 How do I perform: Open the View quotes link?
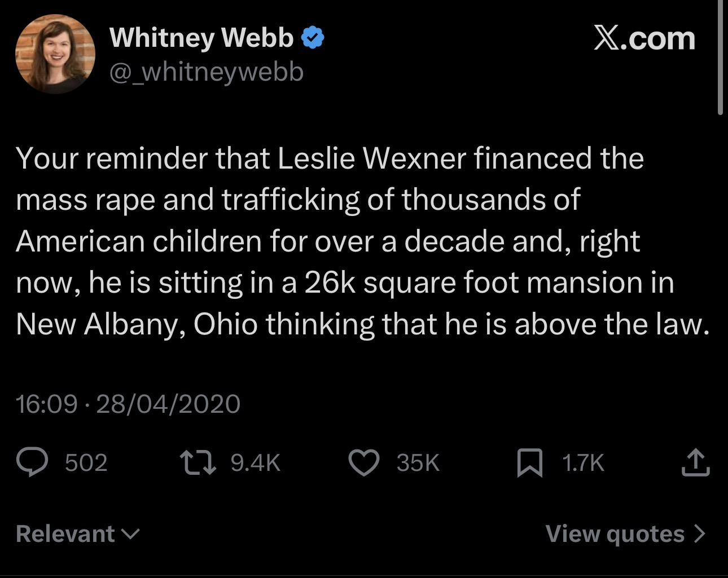tap(615, 533)
